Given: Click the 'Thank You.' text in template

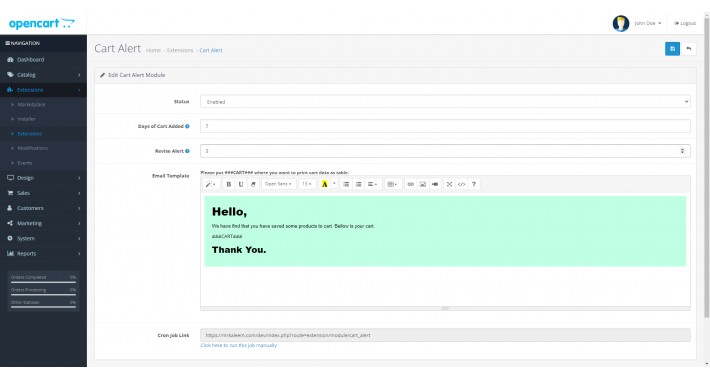Looking at the screenshot, I should [x=239, y=250].
